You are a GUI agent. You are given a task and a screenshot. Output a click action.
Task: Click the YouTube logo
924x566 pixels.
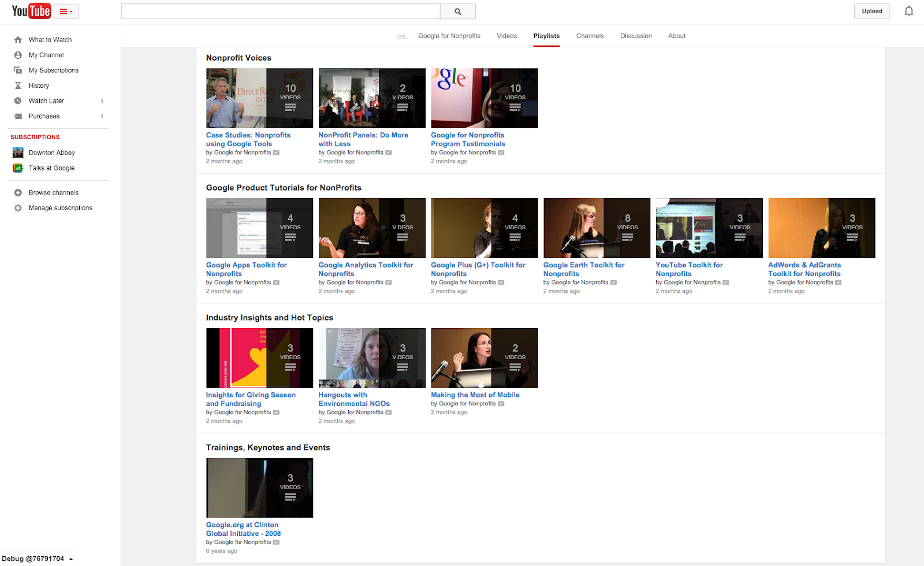click(31, 11)
